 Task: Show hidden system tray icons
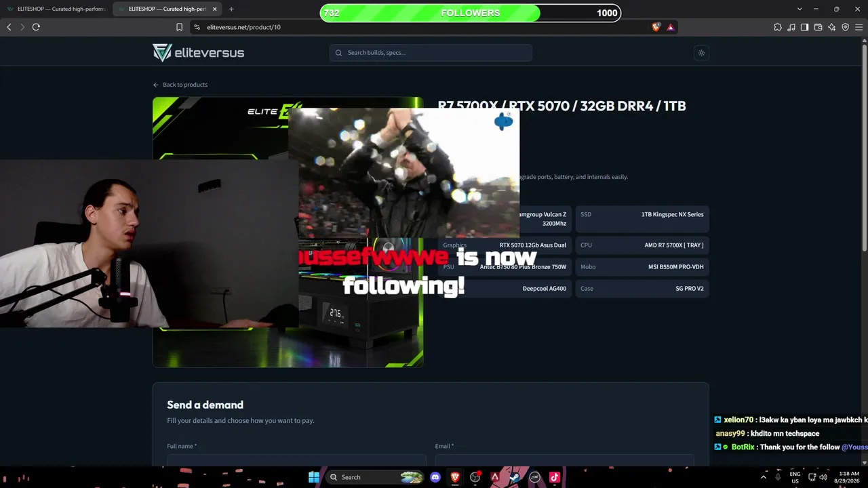[x=764, y=477]
